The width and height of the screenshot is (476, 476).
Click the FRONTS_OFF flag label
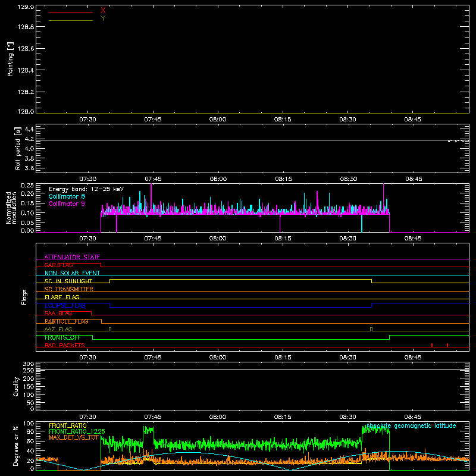pyautogui.click(x=62, y=337)
